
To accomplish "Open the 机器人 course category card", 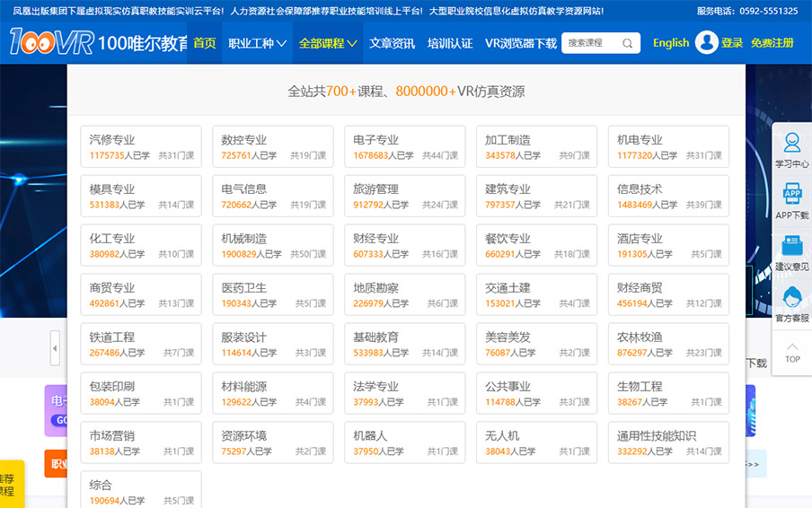I will coord(404,442).
